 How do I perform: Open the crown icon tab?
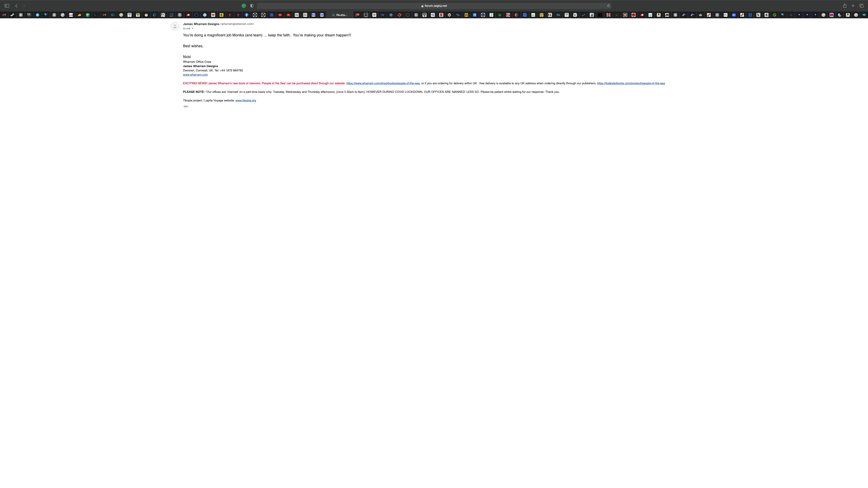point(700,15)
